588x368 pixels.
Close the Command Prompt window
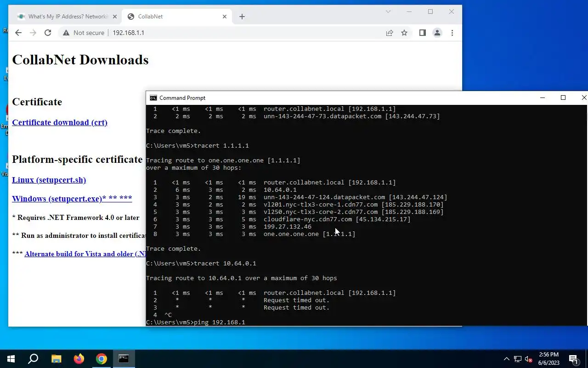[x=583, y=98]
